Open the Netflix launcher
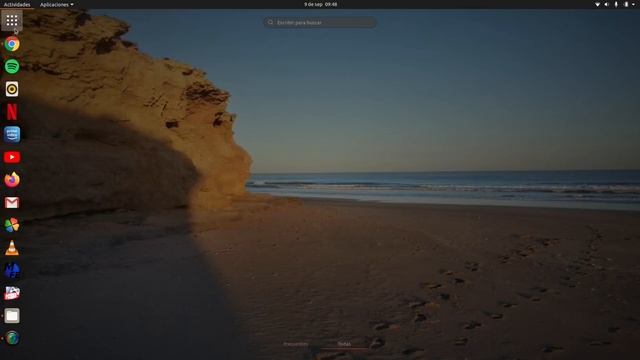Image resolution: width=640 pixels, height=360 pixels. pyautogui.click(x=12, y=111)
